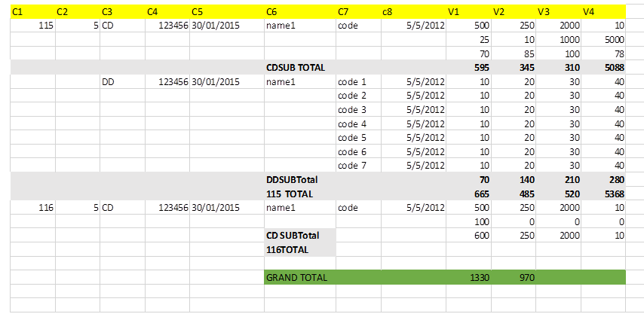Click the 115 TOTAL V3 value 520

(559, 194)
